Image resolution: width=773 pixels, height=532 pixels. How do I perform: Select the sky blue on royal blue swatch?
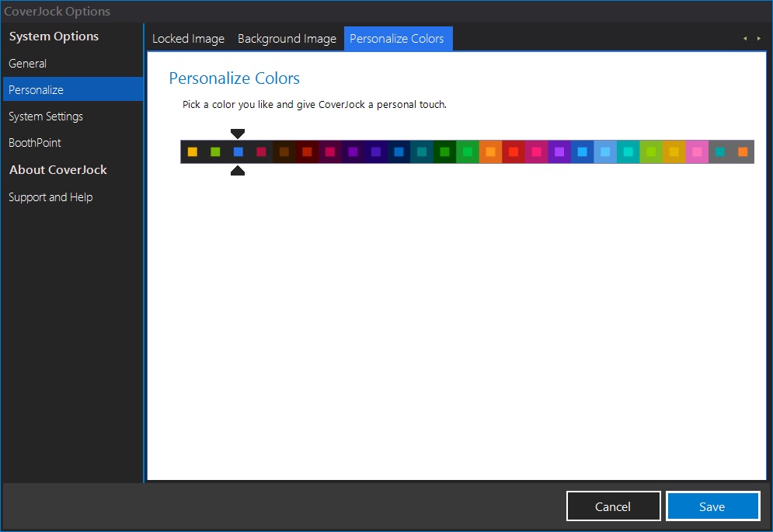(582, 152)
